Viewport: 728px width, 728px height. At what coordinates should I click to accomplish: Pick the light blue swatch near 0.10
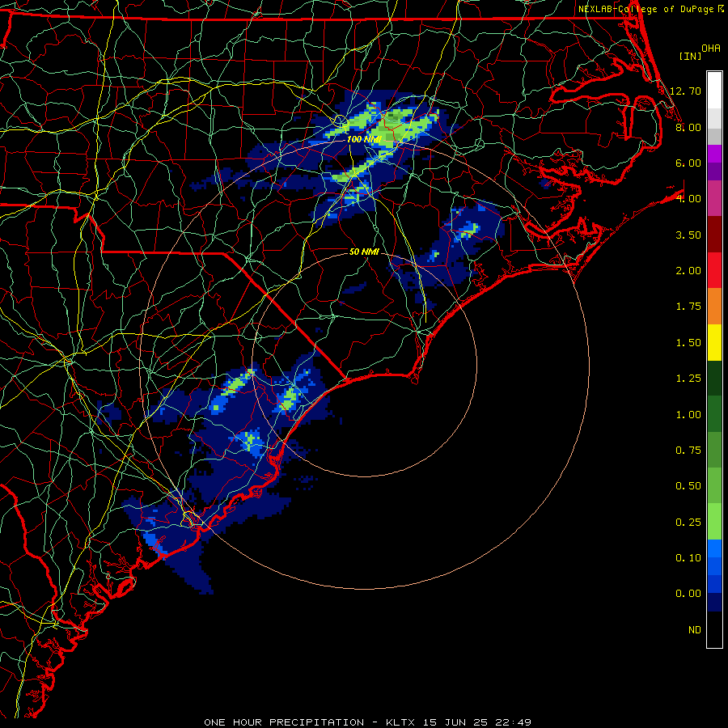(714, 549)
